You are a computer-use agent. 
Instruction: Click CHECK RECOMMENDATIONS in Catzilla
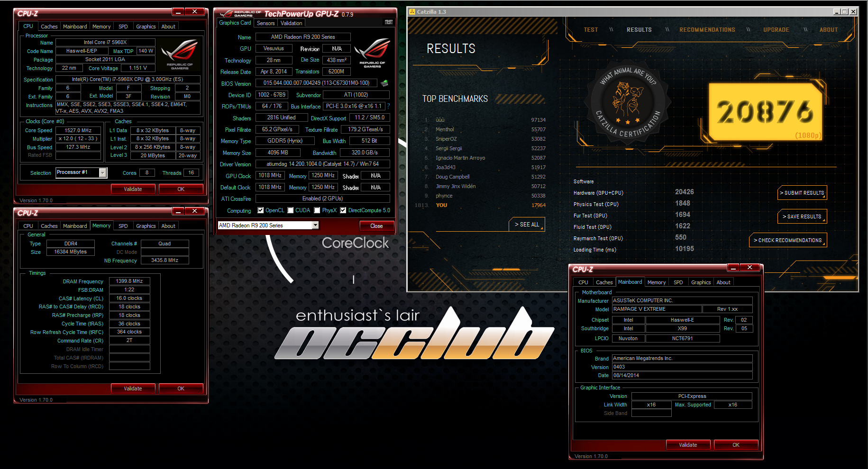(x=788, y=240)
